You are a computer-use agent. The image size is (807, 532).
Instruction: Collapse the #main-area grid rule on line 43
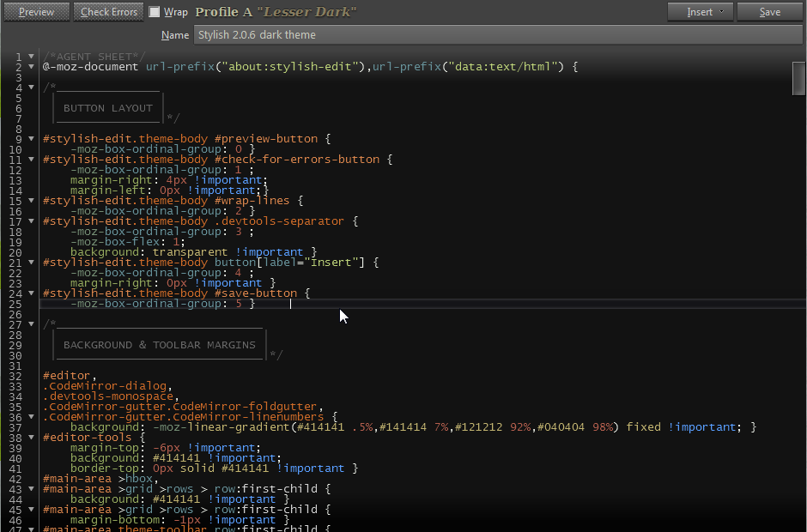30,488
